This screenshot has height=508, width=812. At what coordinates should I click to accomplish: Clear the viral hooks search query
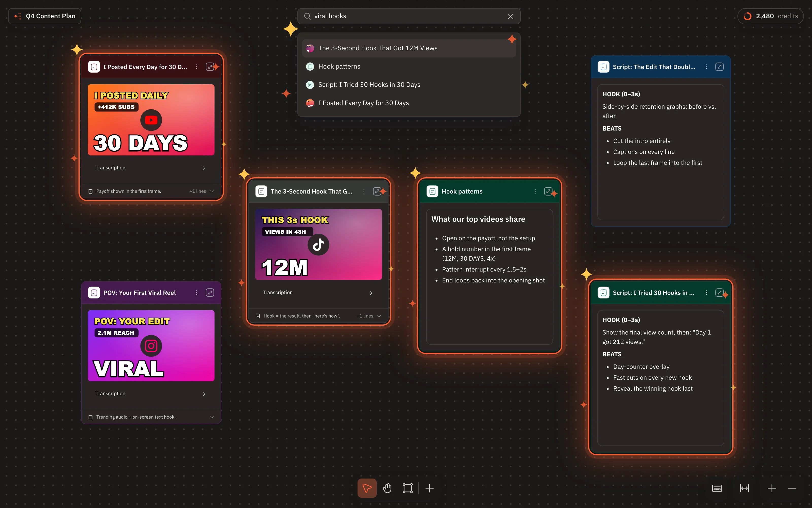[x=510, y=16]
